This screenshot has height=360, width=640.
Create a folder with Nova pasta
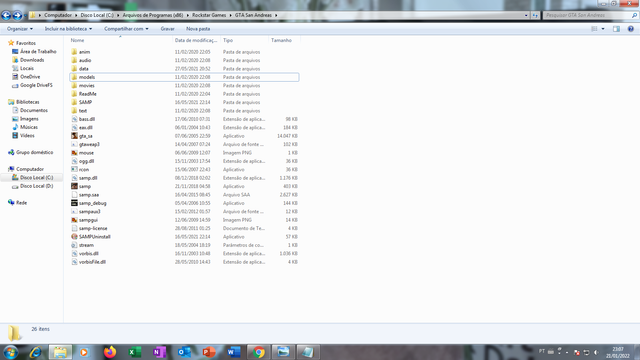point(198,29)
